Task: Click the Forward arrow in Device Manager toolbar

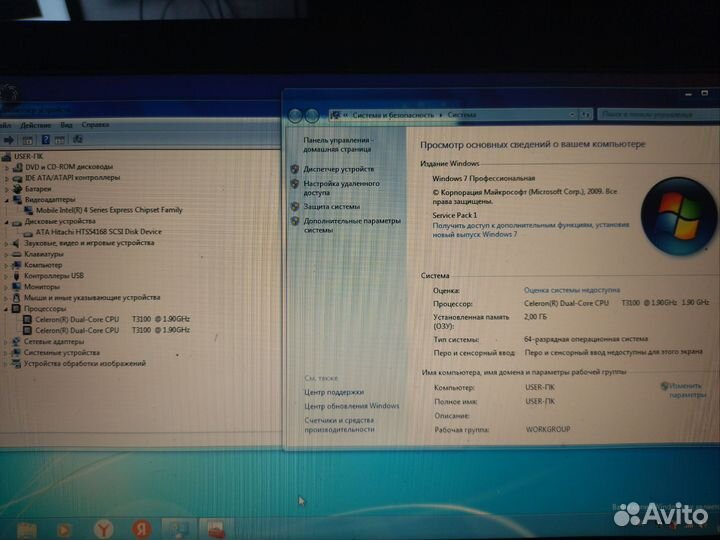Action: (8, 140)
